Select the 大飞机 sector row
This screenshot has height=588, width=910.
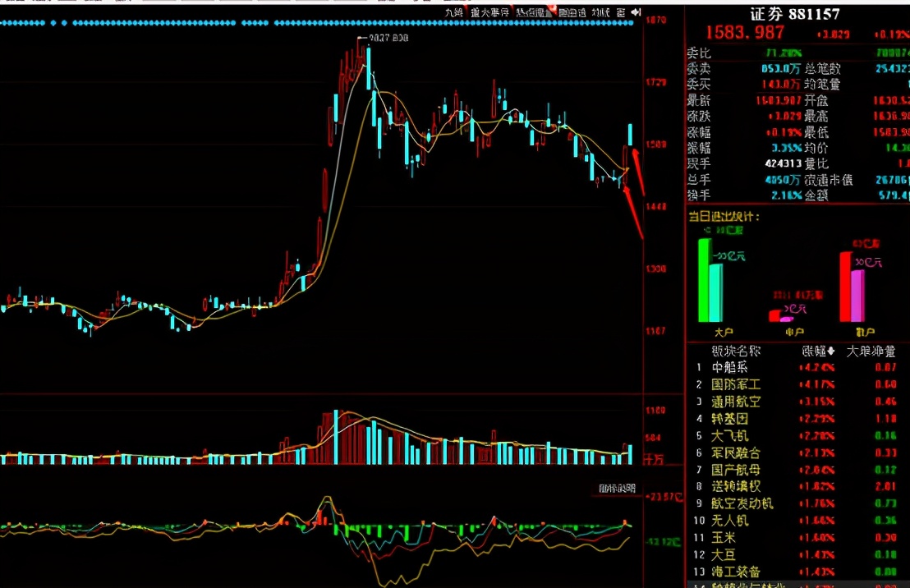(797, 435)
